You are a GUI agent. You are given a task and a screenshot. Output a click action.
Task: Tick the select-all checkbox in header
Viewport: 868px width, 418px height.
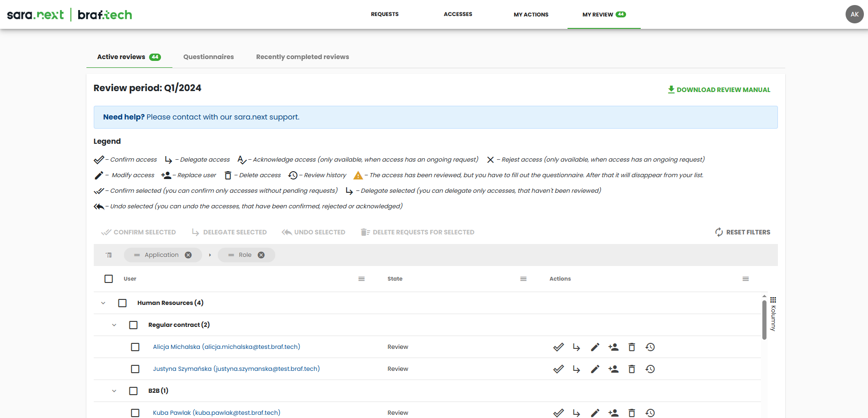click(x=108, y=279)
